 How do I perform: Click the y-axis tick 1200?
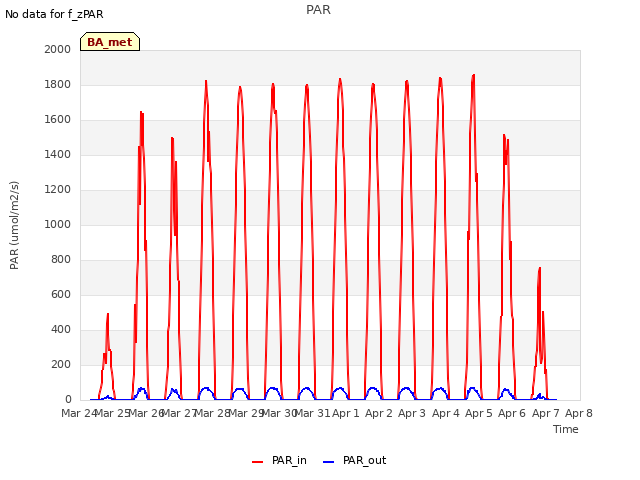[x=58, y=189]
